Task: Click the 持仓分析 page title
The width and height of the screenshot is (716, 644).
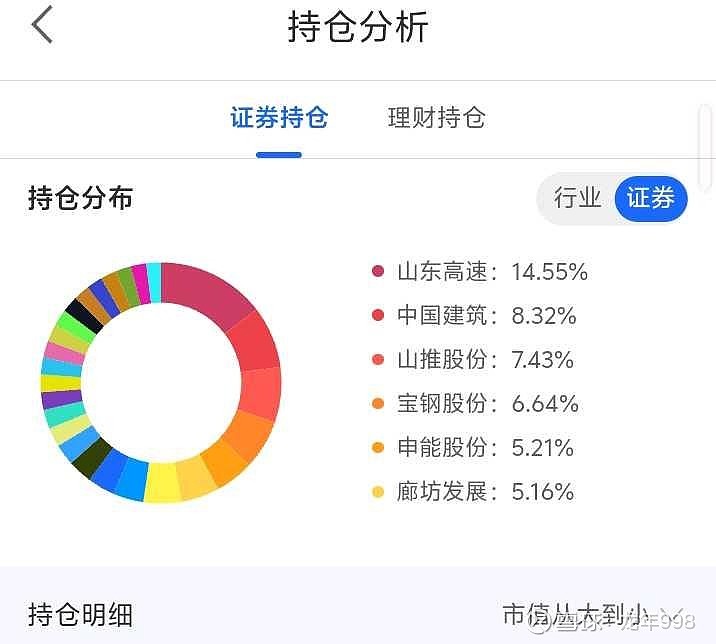Action: click(358, 27)
